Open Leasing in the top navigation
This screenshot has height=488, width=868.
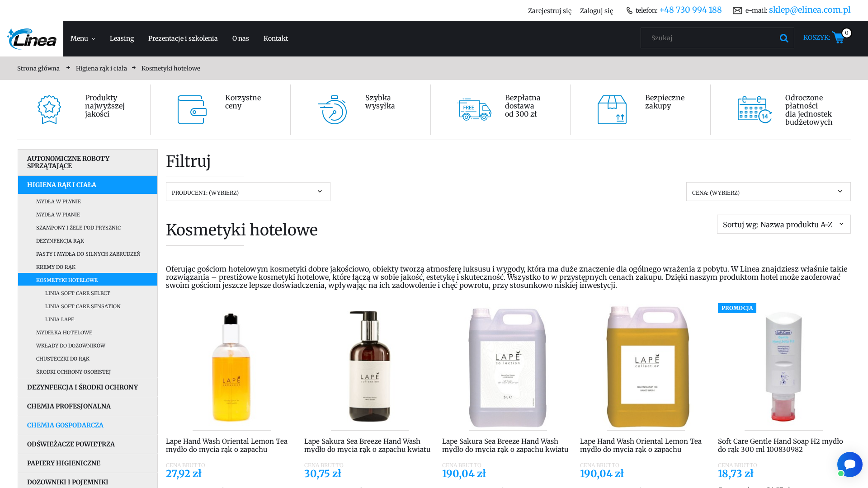point(122,38)
